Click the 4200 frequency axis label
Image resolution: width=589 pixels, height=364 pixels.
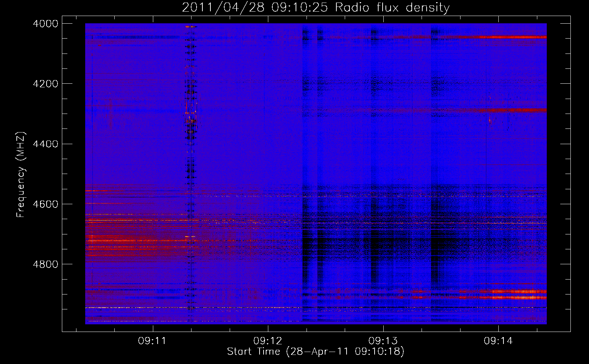point(46,84)
